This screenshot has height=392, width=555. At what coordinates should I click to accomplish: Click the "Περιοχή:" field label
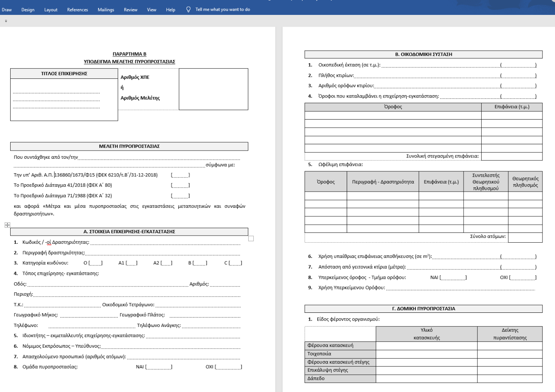(23, 294)
